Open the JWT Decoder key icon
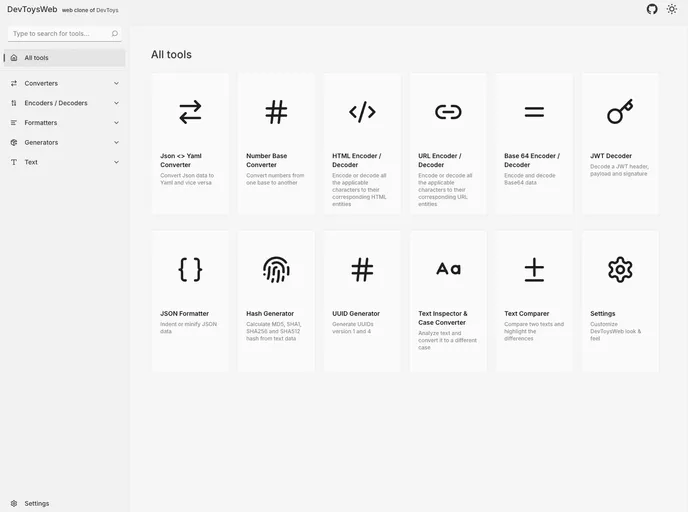 [x=620, y=112]
